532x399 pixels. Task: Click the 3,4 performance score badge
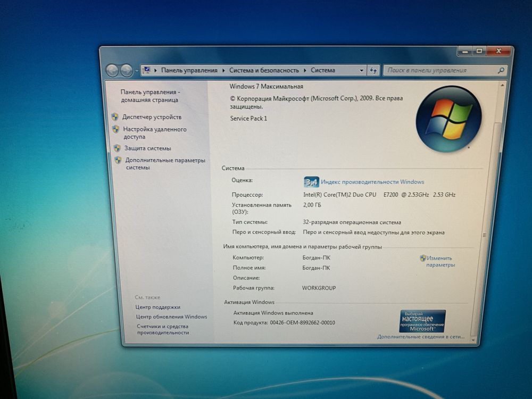click(311, 182)
